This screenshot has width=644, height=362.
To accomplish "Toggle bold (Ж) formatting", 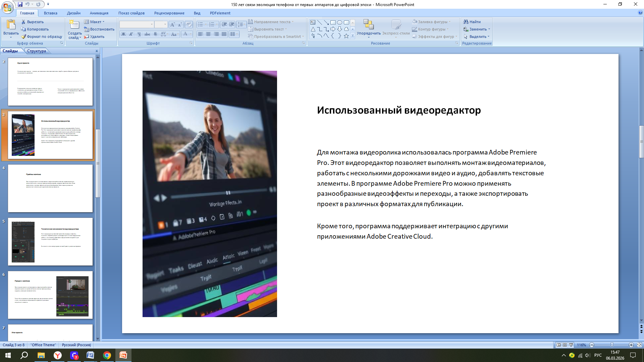I will point(123,34).
